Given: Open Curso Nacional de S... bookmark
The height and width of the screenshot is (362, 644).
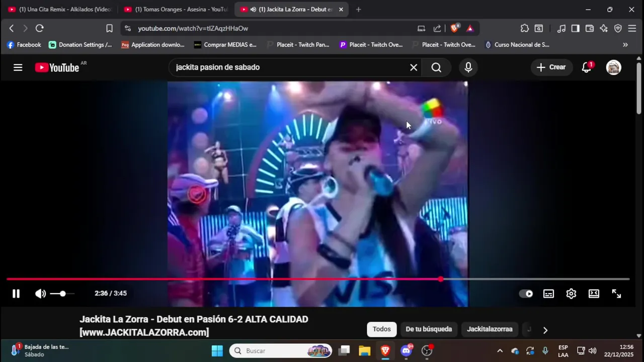Looking at the screenshot, I should (x=517, y=45).
